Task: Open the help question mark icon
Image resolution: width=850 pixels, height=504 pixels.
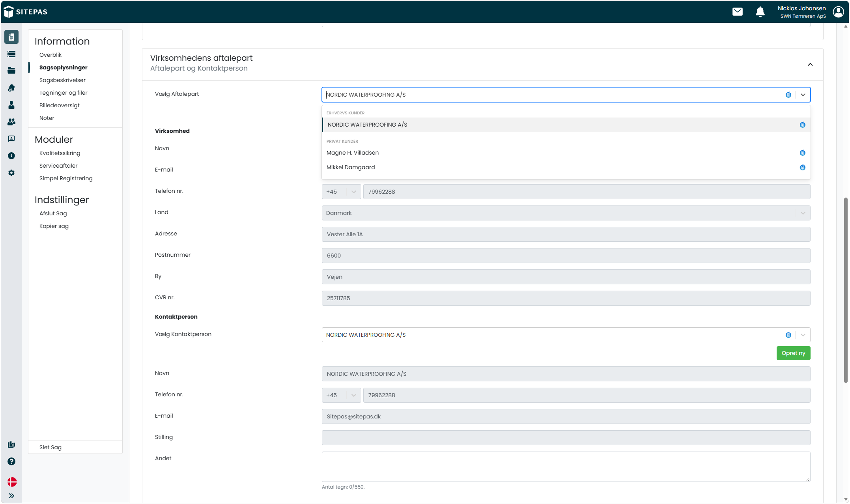Action: tap(11, 461)
